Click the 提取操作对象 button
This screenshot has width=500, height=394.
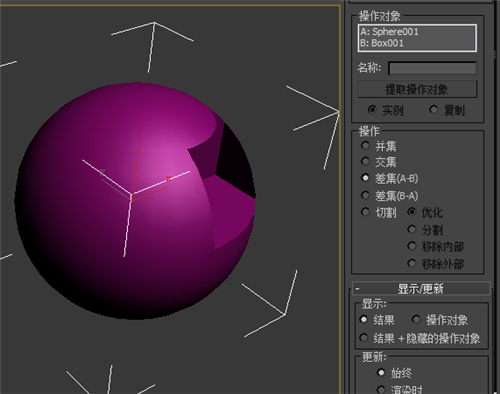pyautogui.click(x=417, y=89)
